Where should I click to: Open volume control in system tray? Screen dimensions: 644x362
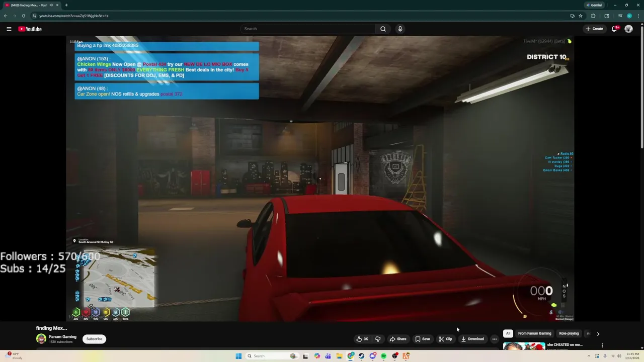(x=619, y=356)
